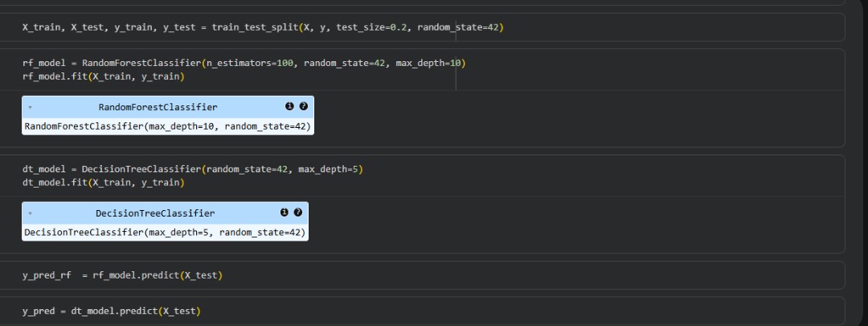Select the y_pred = dt_model.predict cell
The width and height of the screenshot is (868, 326).
(422, 311)
